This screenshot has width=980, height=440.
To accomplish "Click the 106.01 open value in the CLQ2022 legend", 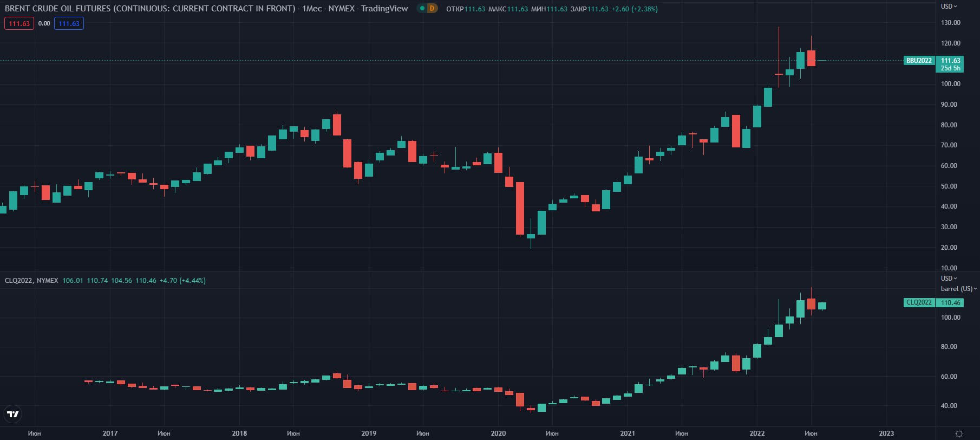I will tap(73, 281).
